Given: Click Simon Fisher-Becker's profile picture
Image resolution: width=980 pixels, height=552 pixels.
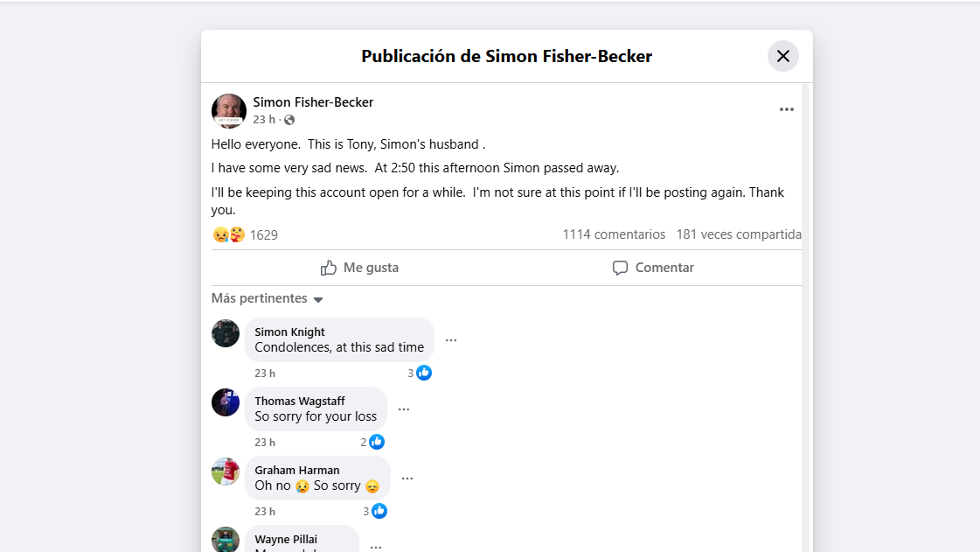Looking at the screenshot, I should 228,111.
